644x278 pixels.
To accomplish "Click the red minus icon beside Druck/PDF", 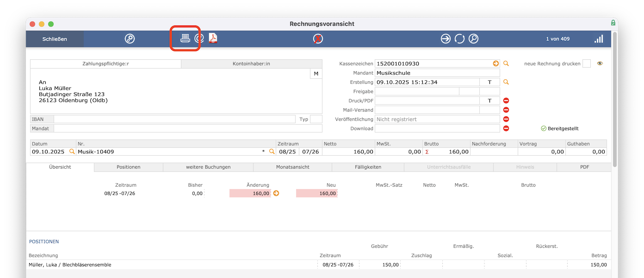I will [x=506, y=101].
